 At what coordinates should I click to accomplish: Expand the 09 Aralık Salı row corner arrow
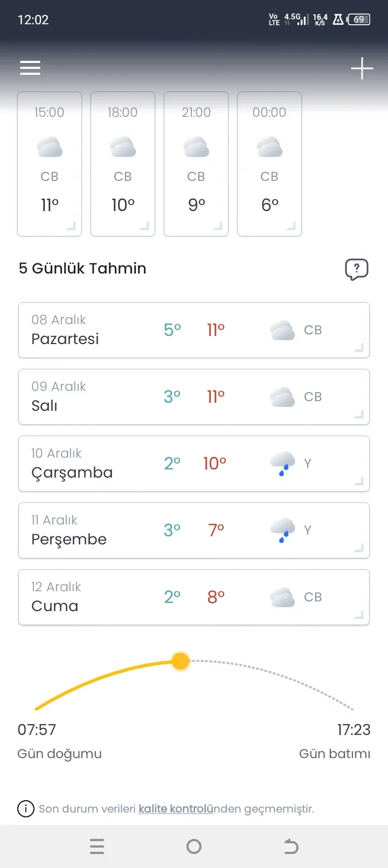pyautogui.click(x=359, y=415)
